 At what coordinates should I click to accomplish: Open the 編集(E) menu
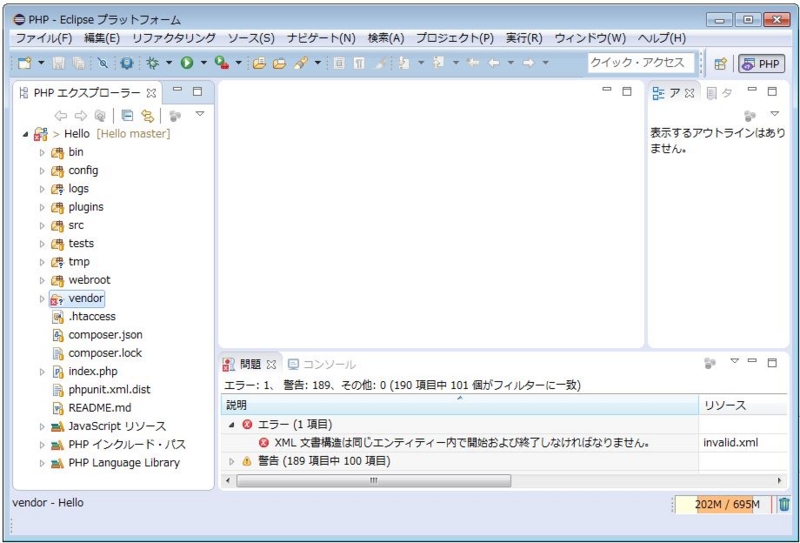pos(102,38)
